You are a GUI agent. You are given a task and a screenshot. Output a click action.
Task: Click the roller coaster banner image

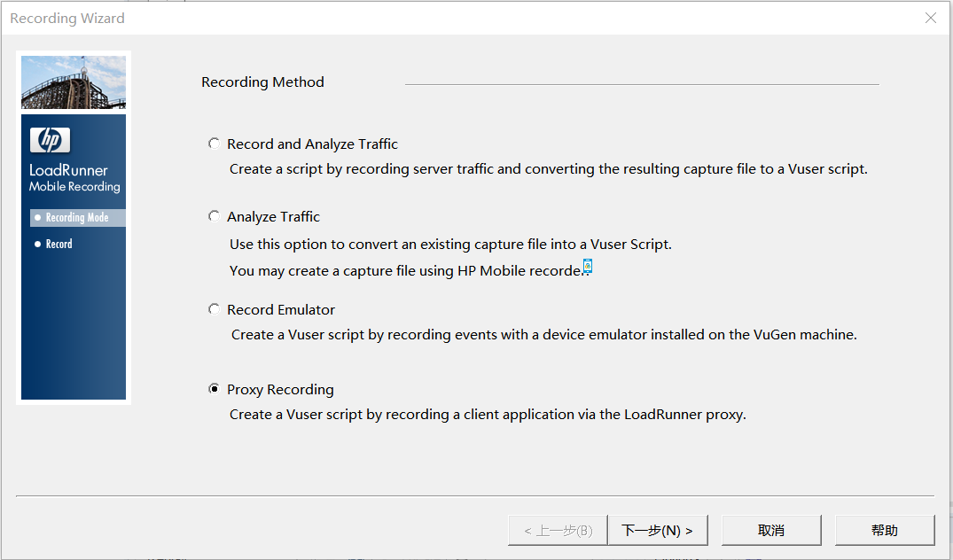point(74,82)
